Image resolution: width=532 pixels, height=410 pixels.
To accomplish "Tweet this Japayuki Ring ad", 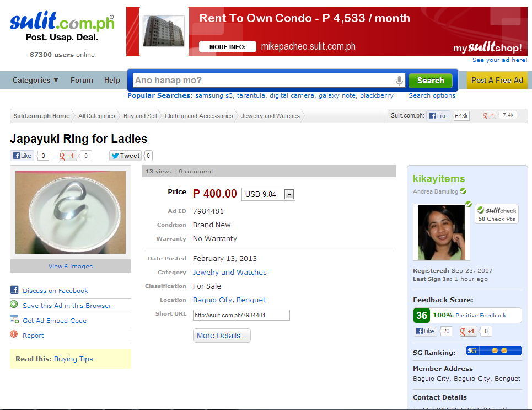I will pos(125,156).
